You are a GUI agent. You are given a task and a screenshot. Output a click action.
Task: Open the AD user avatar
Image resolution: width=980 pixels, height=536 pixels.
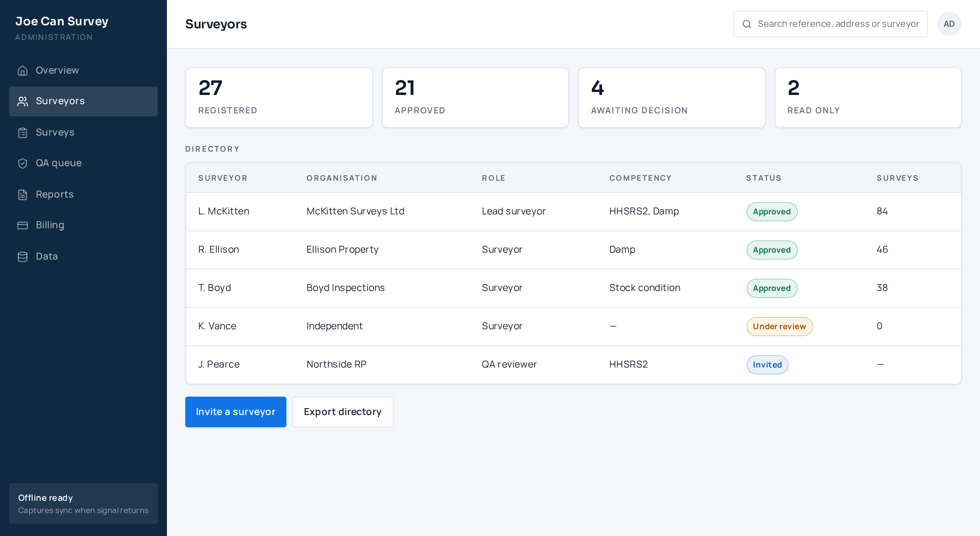949,24
